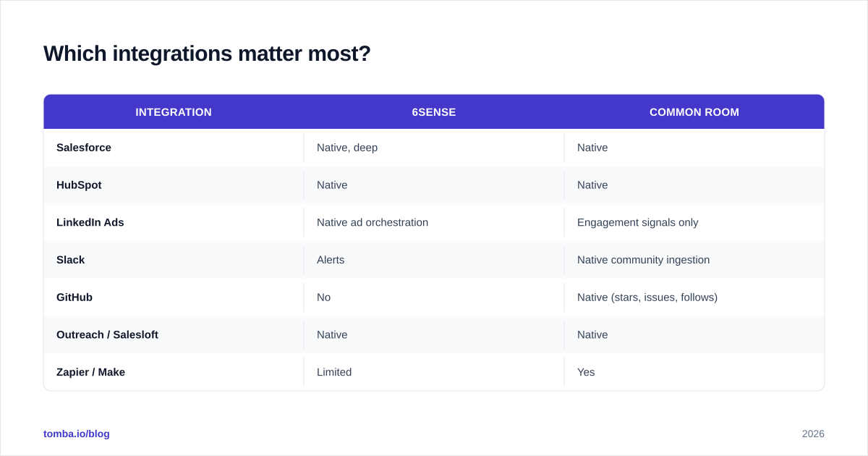
Task: Click the 'Native community ingestion' cell
Action: click(x=694, y=260)
